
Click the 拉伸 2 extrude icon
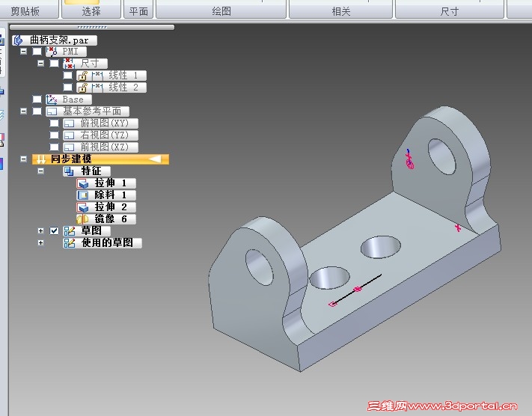(x=83, y=207)
